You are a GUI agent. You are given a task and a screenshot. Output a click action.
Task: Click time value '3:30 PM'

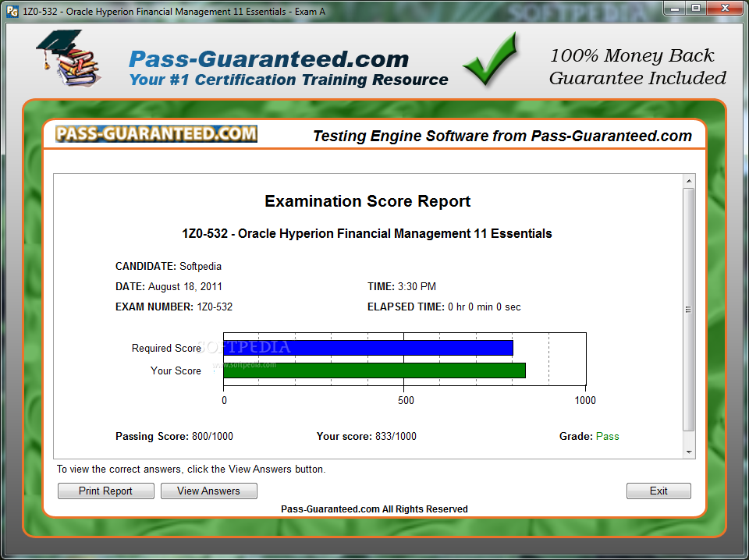point(417,286)
